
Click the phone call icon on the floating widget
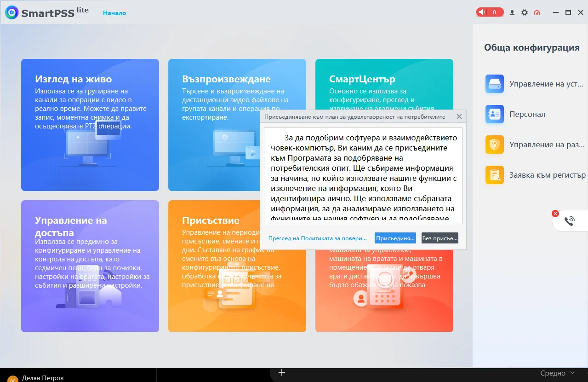click(570, 221)
